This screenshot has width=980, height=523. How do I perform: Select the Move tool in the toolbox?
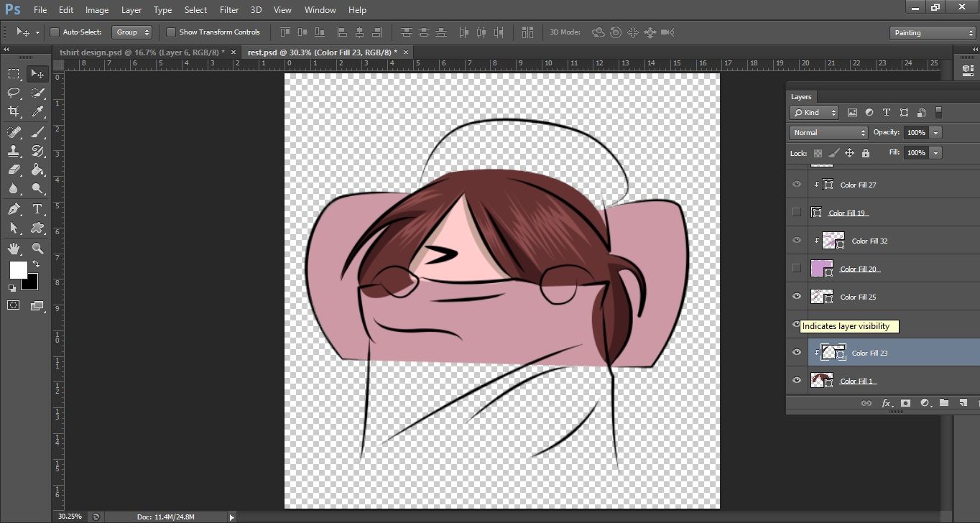click(x=37, y=73)
